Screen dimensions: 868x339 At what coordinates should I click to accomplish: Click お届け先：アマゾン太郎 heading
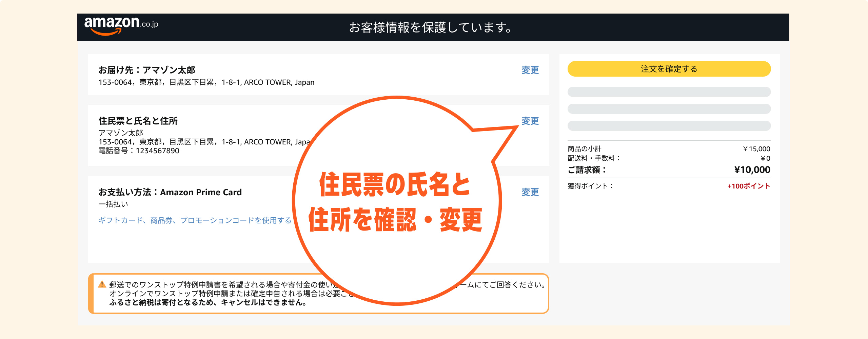[x=147, y=70]
